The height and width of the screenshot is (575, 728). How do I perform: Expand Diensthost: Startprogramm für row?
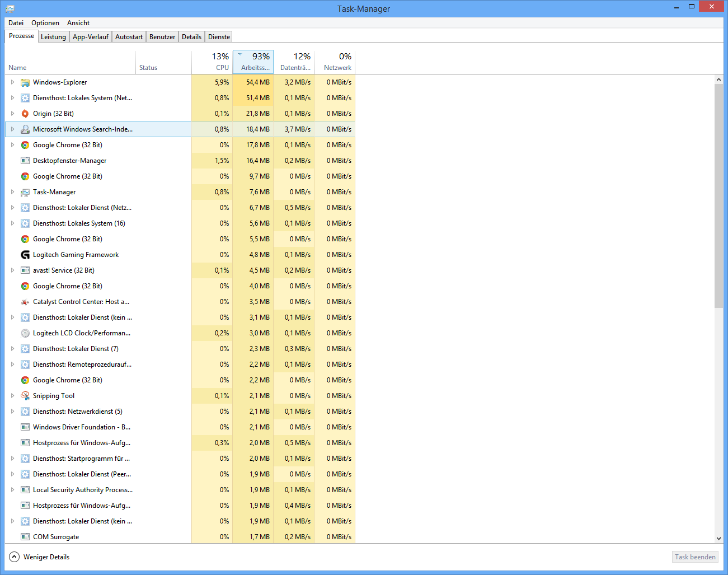pos(12,459)
